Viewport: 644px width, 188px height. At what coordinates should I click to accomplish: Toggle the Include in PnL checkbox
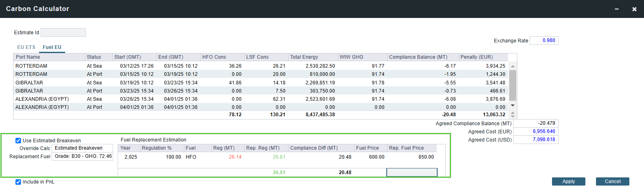tap(18, 182)
